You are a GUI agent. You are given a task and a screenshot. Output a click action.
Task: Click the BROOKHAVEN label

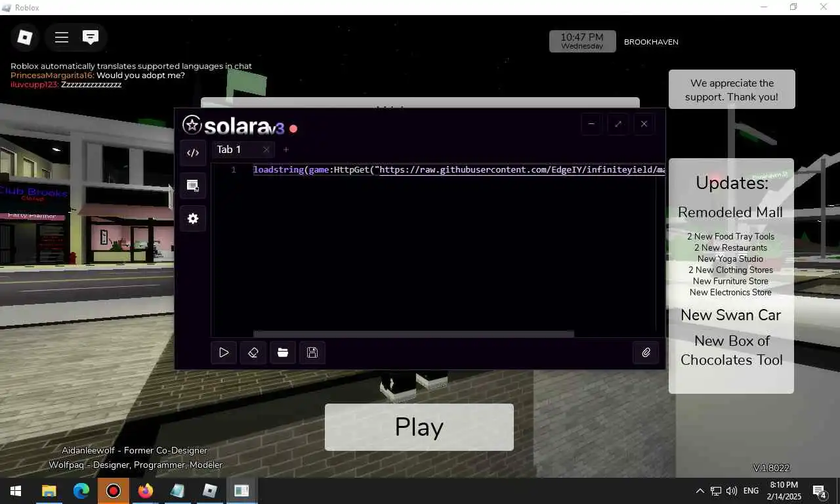tap(651, 42)
